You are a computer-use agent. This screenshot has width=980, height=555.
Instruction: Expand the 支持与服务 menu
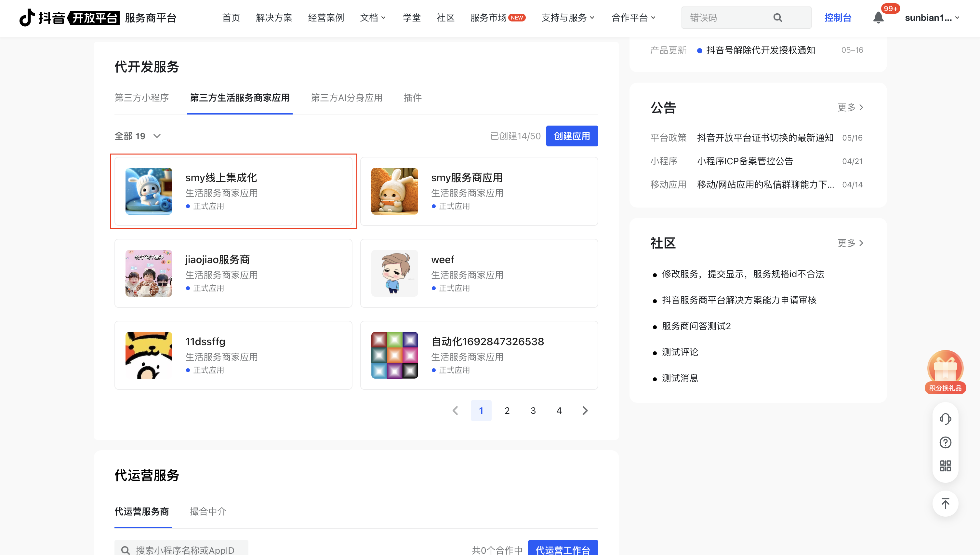tap(568, 18)
